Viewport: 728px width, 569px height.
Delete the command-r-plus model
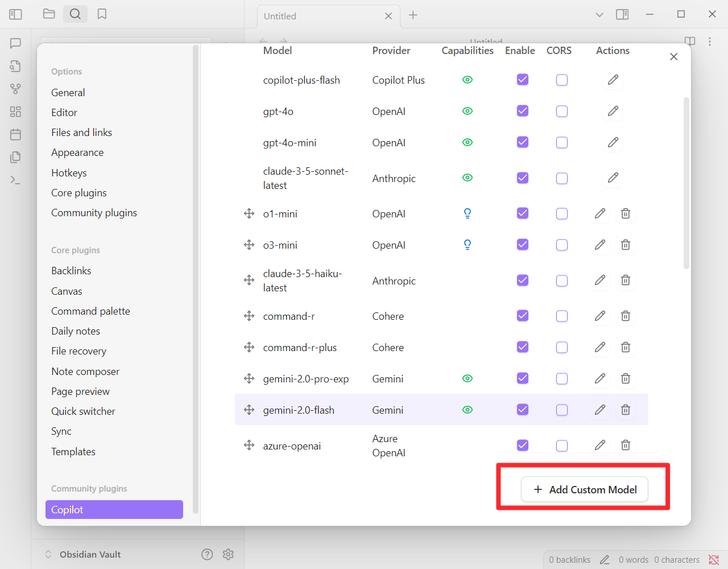coord(626,348)
